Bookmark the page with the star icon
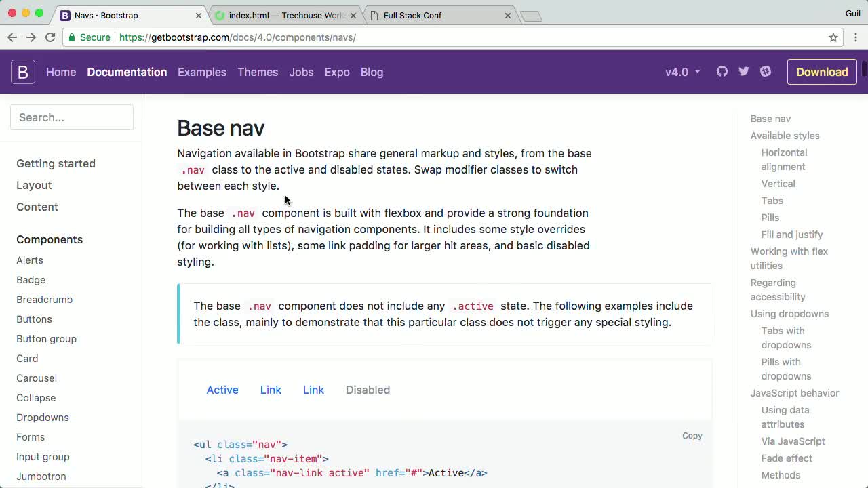Image resolution: width=868 pixels, height=488 pixels. (833, 37)
